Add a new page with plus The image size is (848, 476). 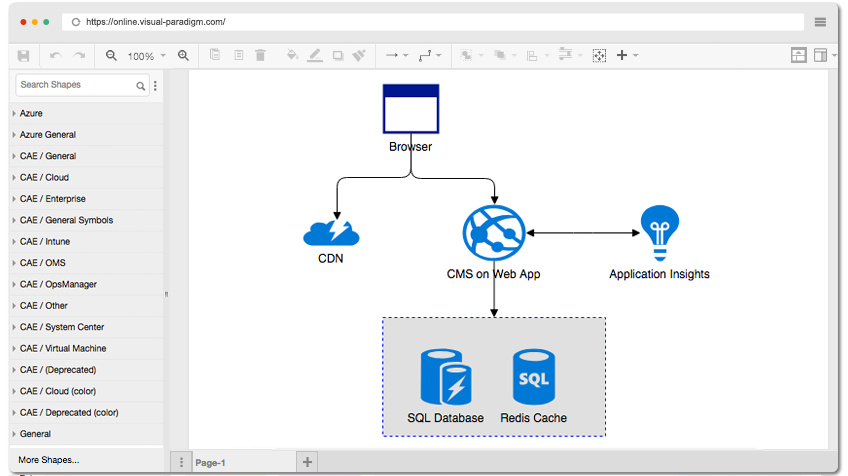307,462
